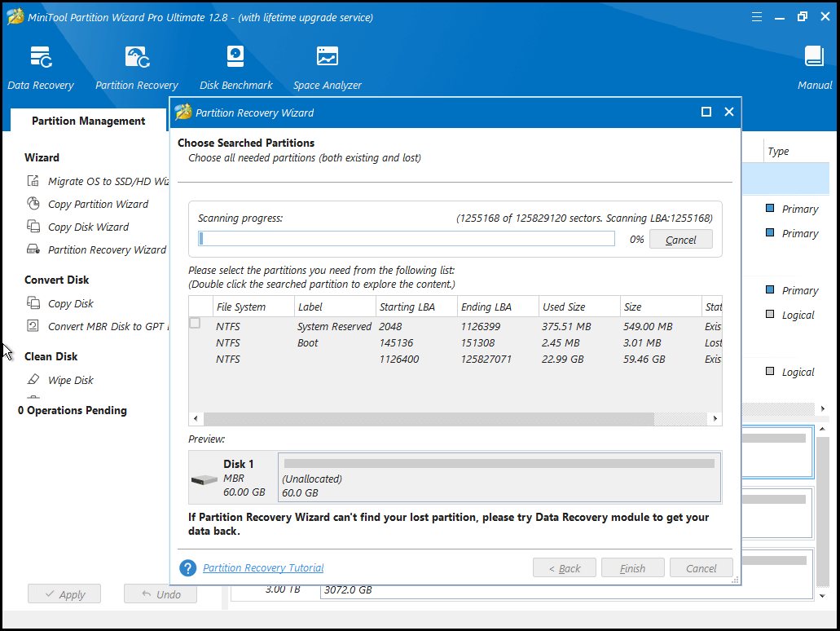Switch to Partition Management tab
Screen dimensions: 840x631
(x=88, y=121)
